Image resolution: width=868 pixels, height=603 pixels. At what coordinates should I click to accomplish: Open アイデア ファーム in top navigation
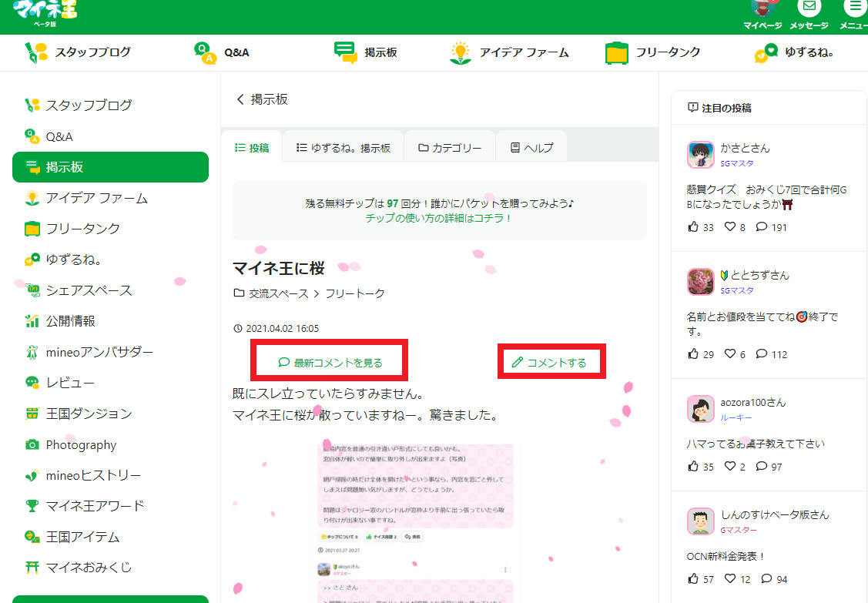(x=509, y=52)
